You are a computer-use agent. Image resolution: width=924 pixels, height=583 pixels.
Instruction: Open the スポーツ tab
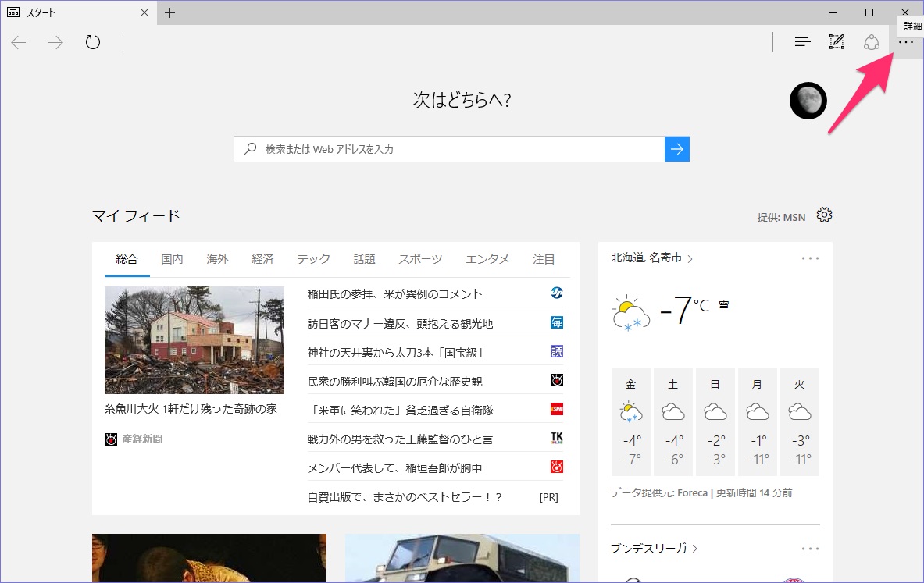click(x=420, y=259)
